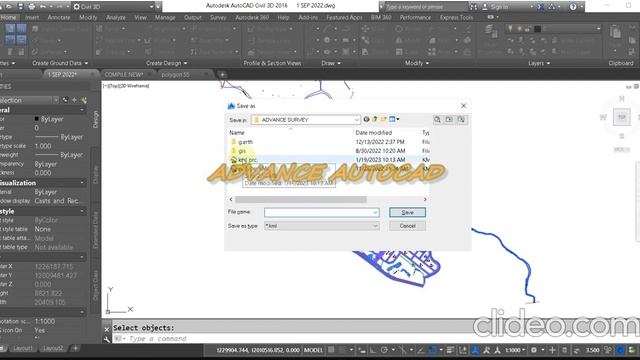This screenshot has height=360, width=640.
Task: Expand the Create Ground Data panel
Action: (60, 63)
